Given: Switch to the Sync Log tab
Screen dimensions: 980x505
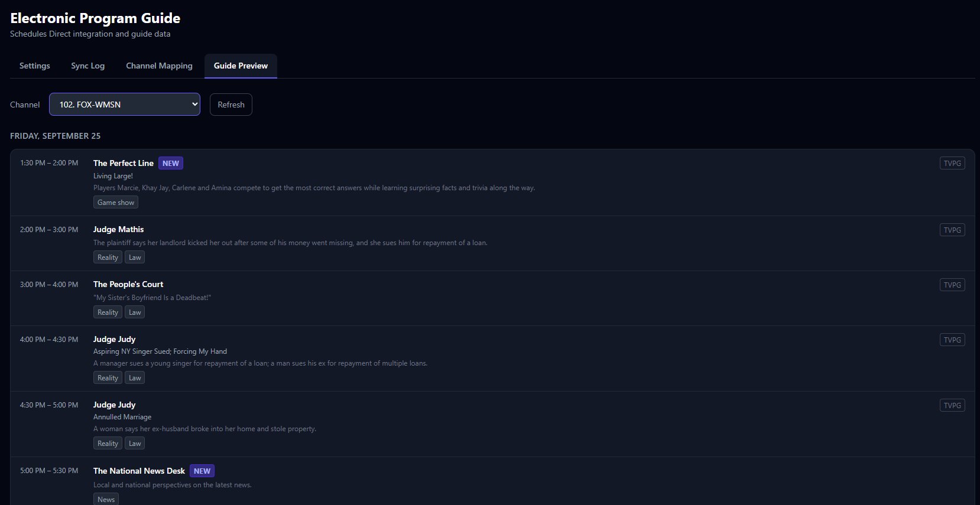Looking at the screenshot, I should (x=87, y=66).
